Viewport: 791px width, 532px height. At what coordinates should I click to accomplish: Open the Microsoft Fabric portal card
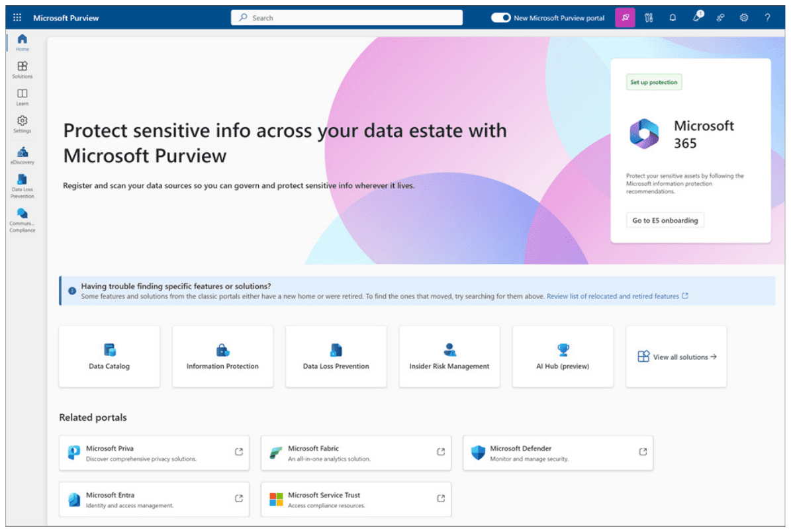tap(356, 453)
